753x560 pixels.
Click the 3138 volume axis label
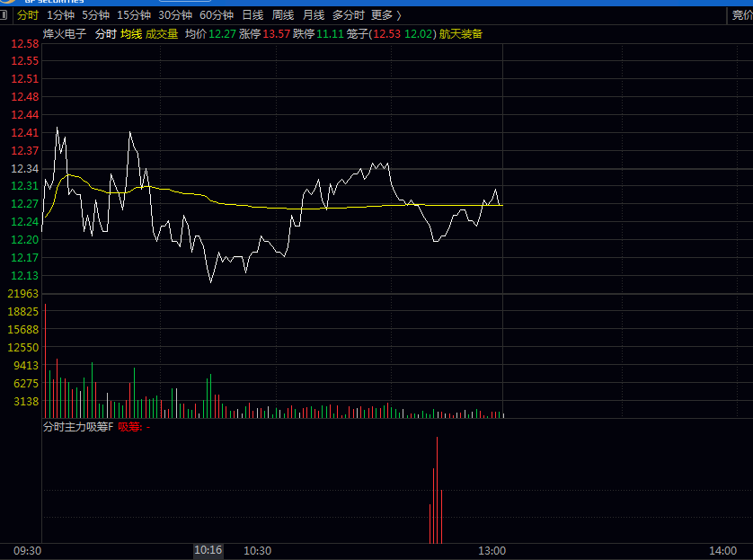(x=26, y=402)
